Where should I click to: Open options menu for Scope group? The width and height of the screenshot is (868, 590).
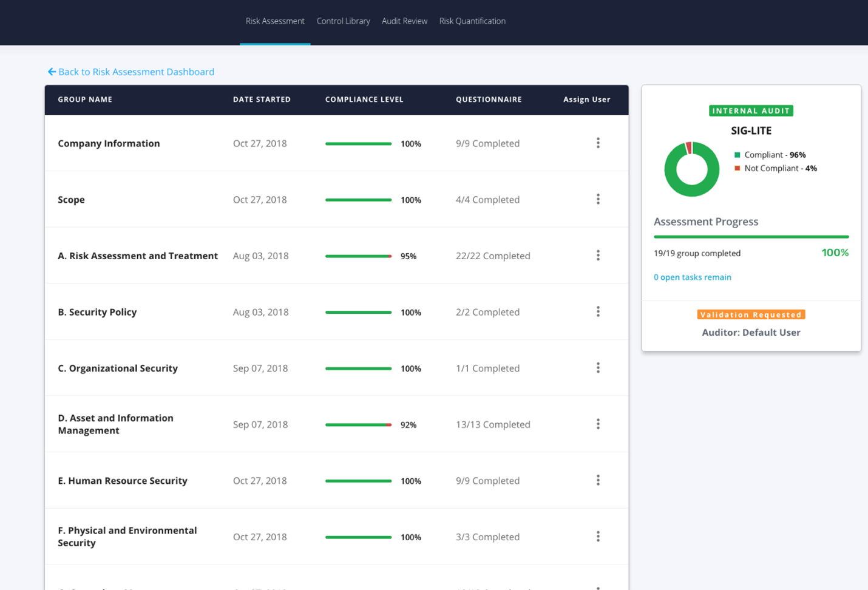pos(598,198)
